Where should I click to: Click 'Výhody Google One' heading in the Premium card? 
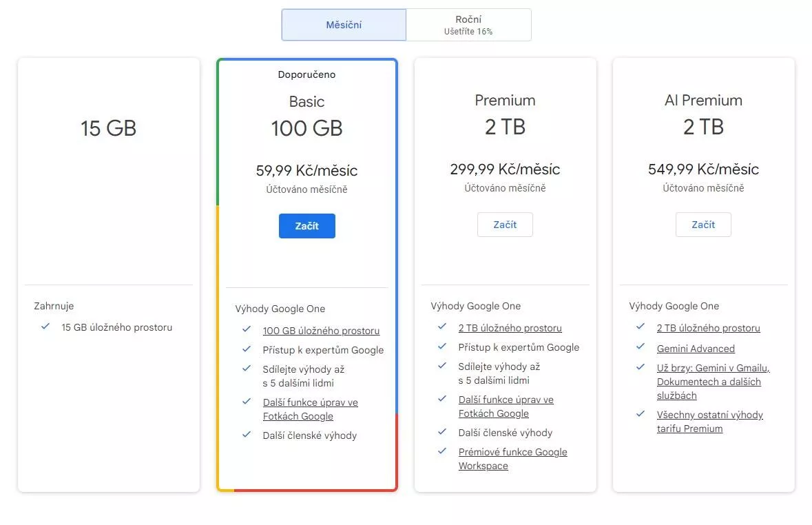point(476,307)
